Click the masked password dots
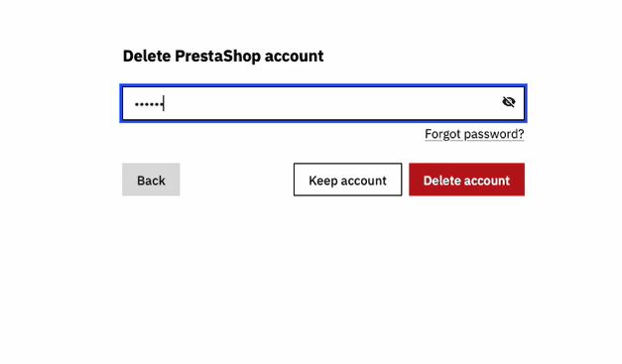The image size is (622, 364). (x=149, y=104)
